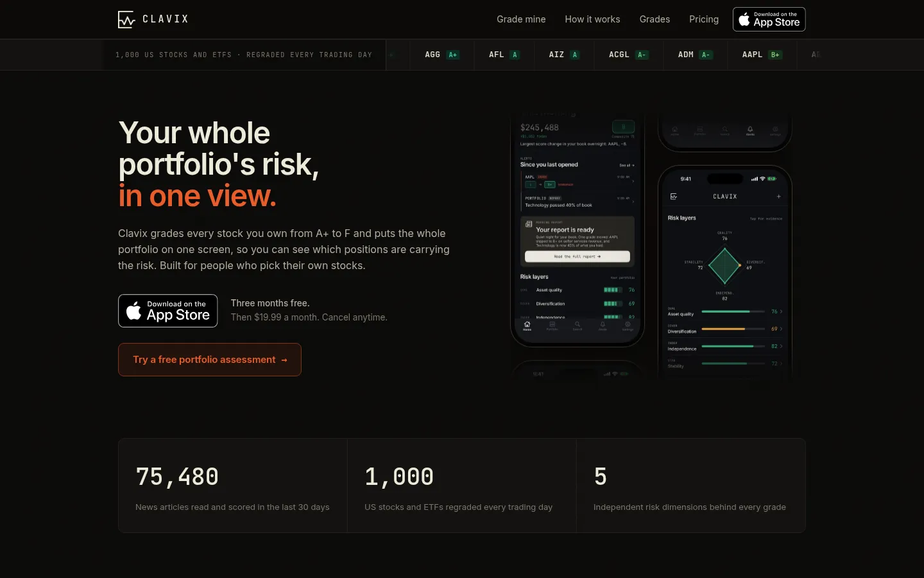Screen dimensions: 924x578
Task: Tap the Home icon in the dimmed upper phone
Action: tap(674, 129)
